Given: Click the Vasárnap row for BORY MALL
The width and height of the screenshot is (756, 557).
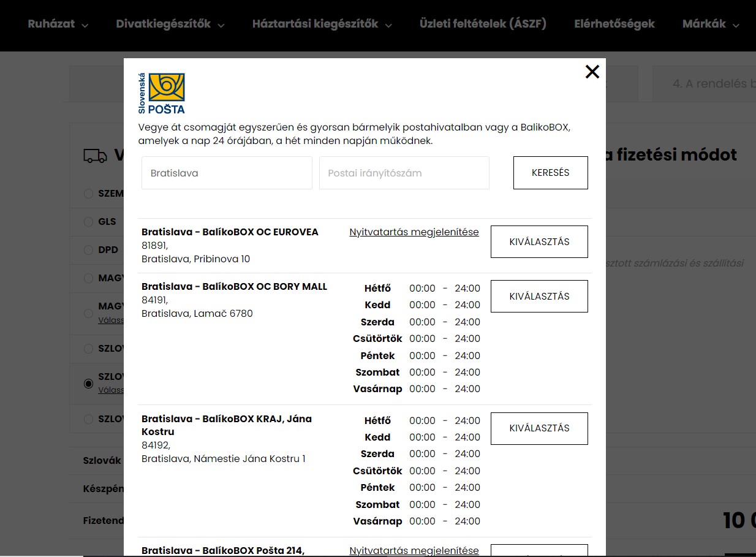Looking at the screenshot, I should (417, 388).
